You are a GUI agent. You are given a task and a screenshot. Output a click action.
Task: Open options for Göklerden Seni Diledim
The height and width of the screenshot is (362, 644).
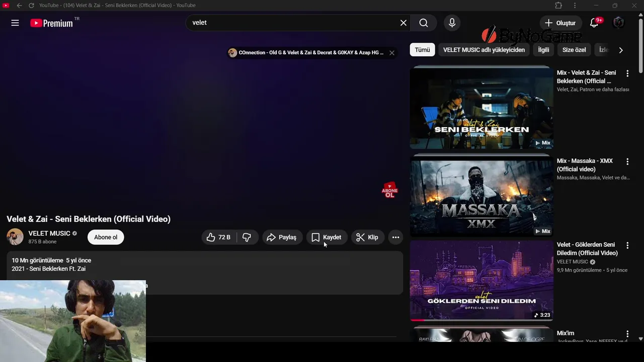tap(627, 245)
